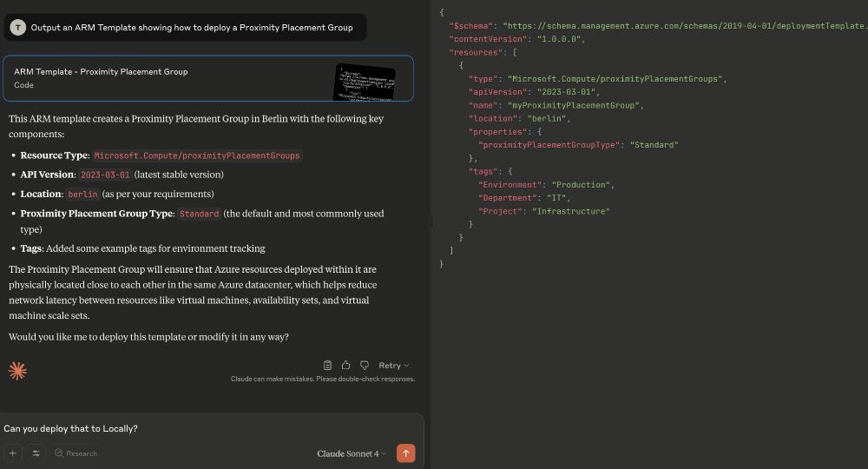
Task: Click the "Project": "Infrastructure" tag line
Action: point(544,212)
